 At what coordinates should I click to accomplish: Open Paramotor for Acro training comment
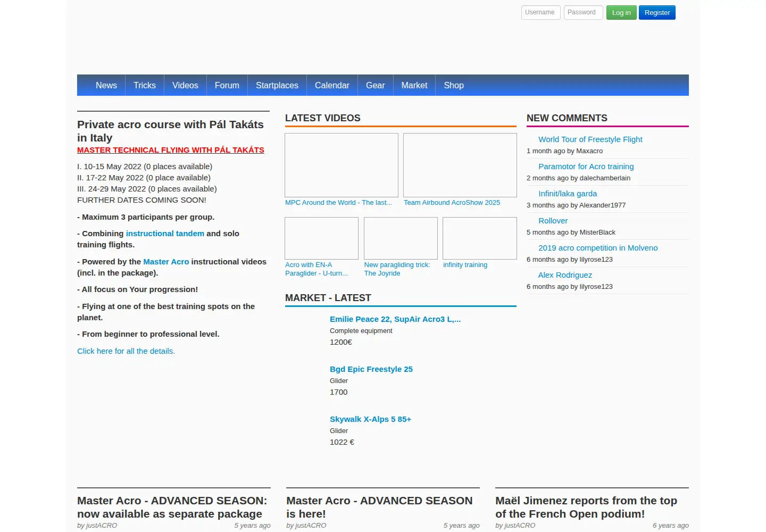[586, 167]
